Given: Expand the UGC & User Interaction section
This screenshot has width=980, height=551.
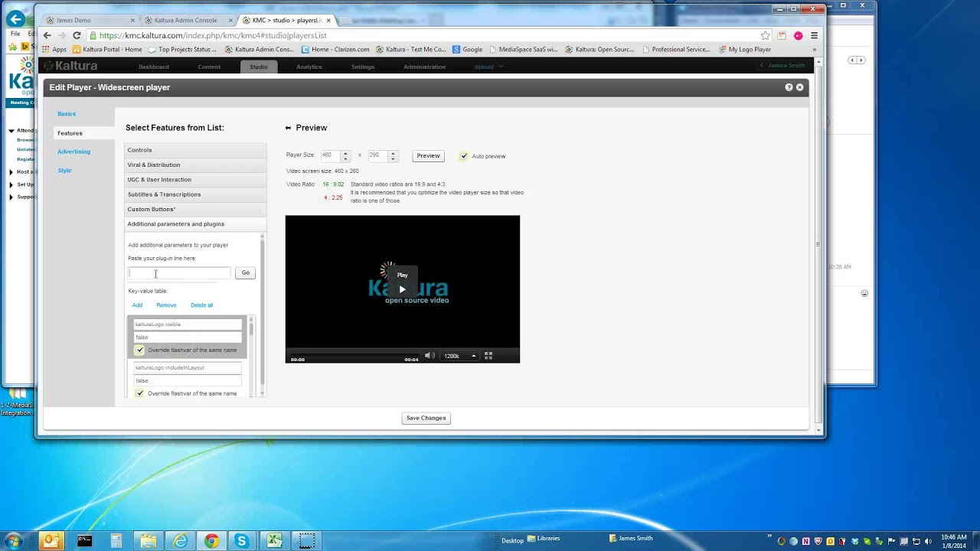Looking at the screenshot, I should (195, 179).
